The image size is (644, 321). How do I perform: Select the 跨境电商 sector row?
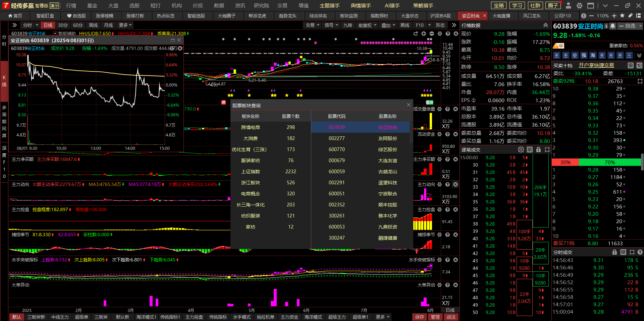[x=271, y=127]
